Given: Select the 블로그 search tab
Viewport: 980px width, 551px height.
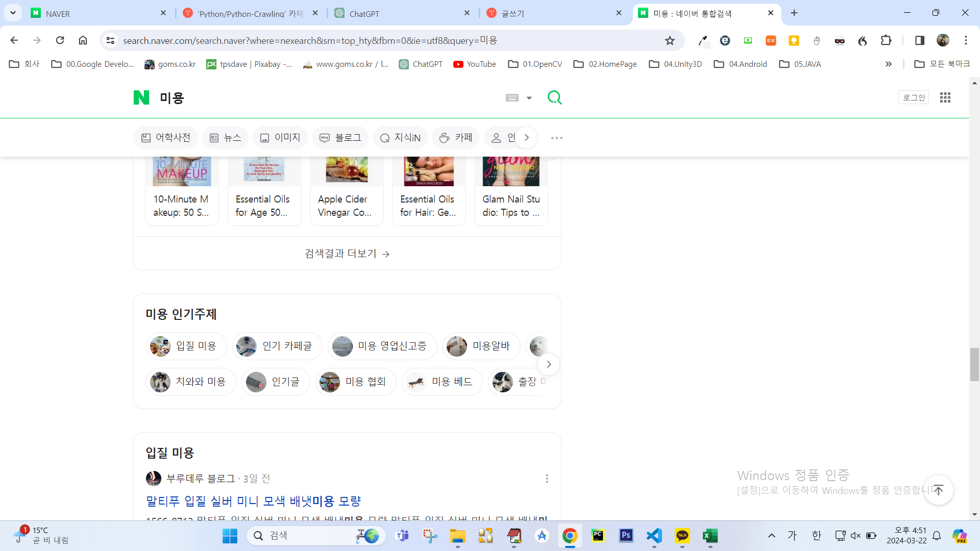Looking at the screenshot, I should coord(340,138).
